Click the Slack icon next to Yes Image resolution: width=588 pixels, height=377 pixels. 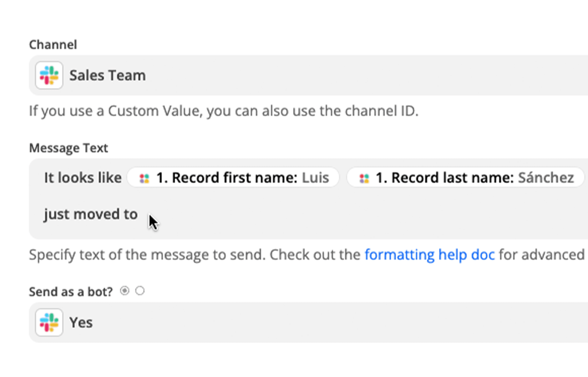[x=49, y=322]
